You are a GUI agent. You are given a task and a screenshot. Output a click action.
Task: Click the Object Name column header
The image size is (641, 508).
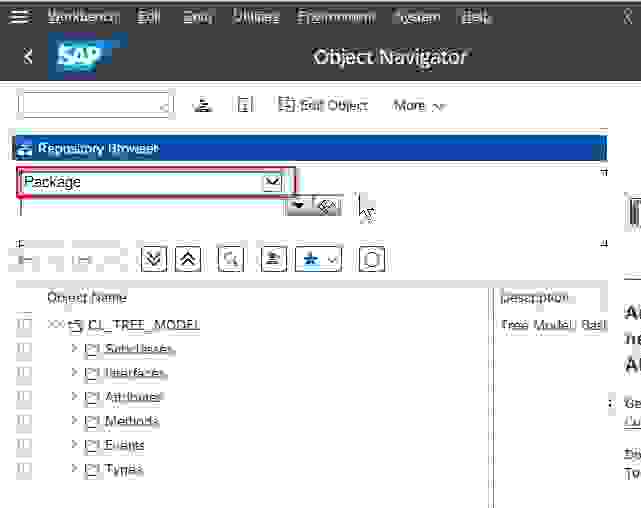[87, 298]
